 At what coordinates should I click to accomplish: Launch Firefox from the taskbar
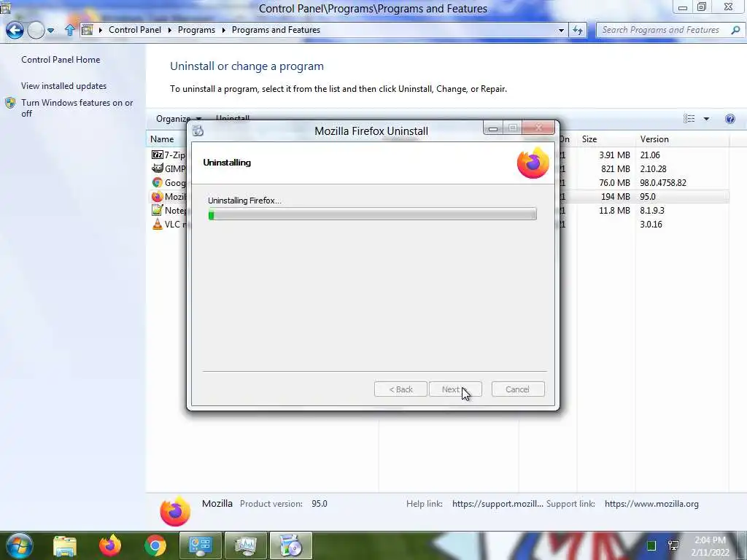110,545
